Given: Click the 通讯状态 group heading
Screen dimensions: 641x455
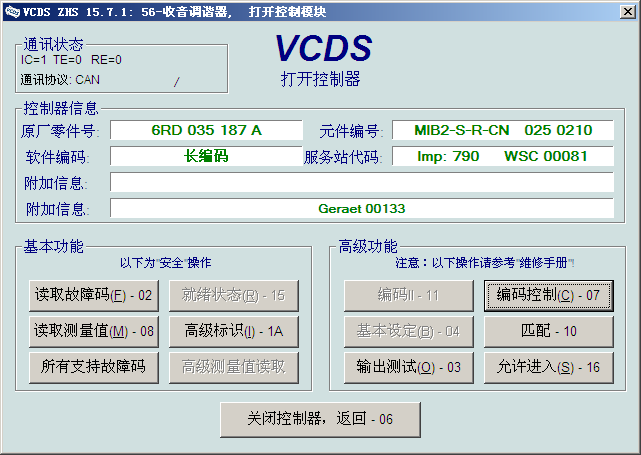Looking at the screenshot, I should (54, 44).
